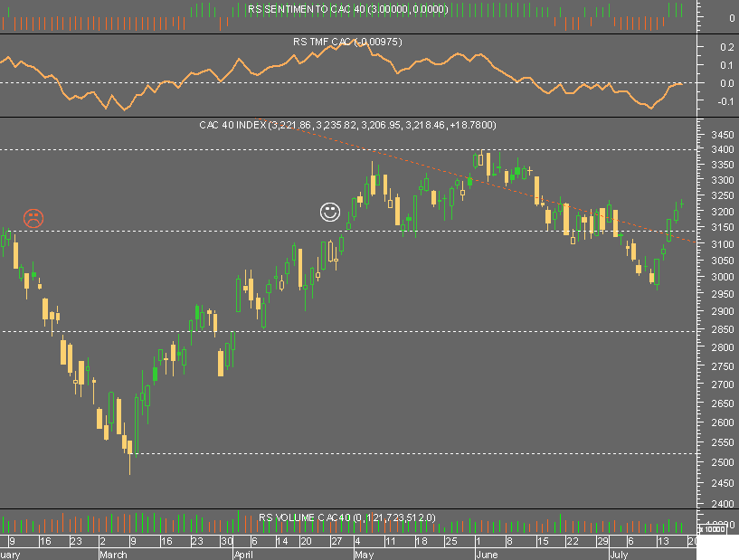Select the descending orange dotted trendline

[476, 180]
